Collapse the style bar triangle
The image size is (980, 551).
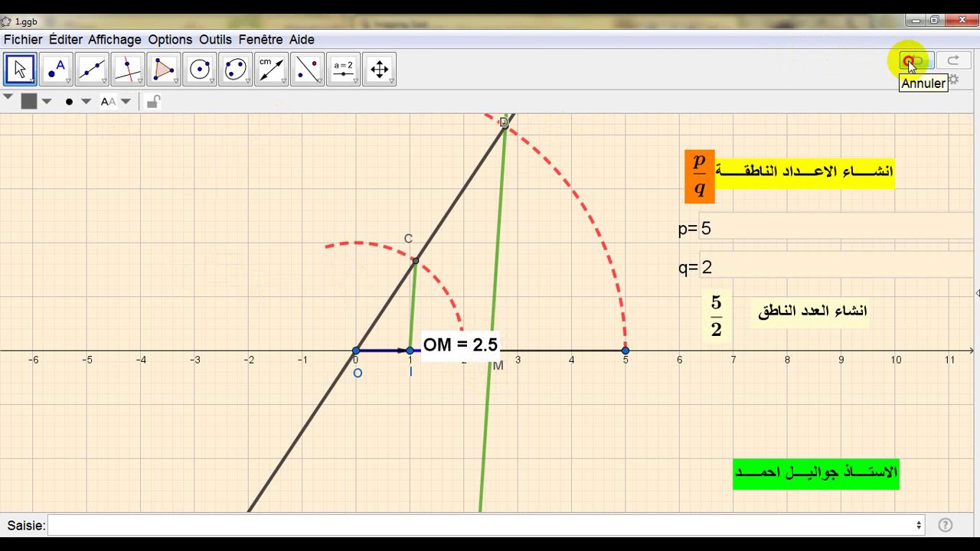coord(8,98)
